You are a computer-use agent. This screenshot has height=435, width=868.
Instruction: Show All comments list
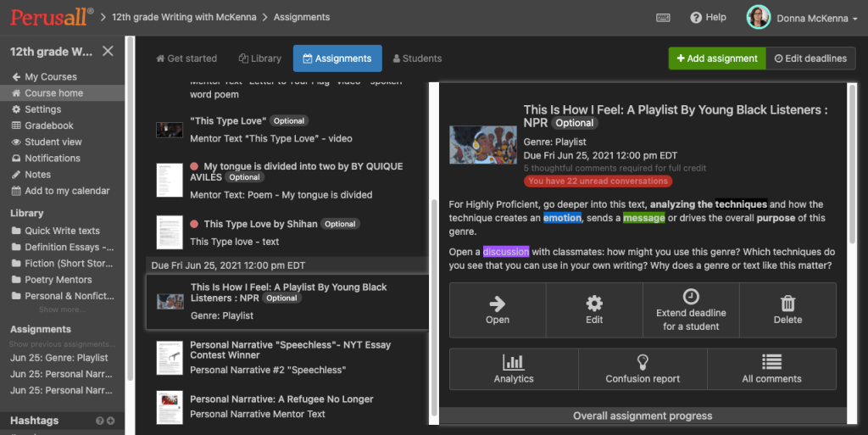pyautogui.click(x=771, y=369)
